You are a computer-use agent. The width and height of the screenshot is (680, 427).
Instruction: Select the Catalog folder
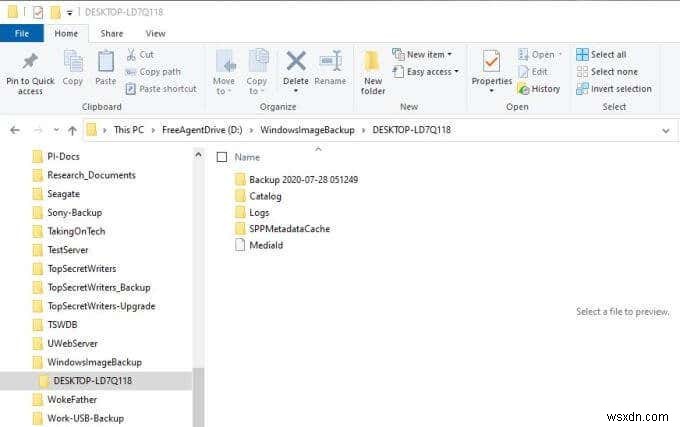coord(258,196)
